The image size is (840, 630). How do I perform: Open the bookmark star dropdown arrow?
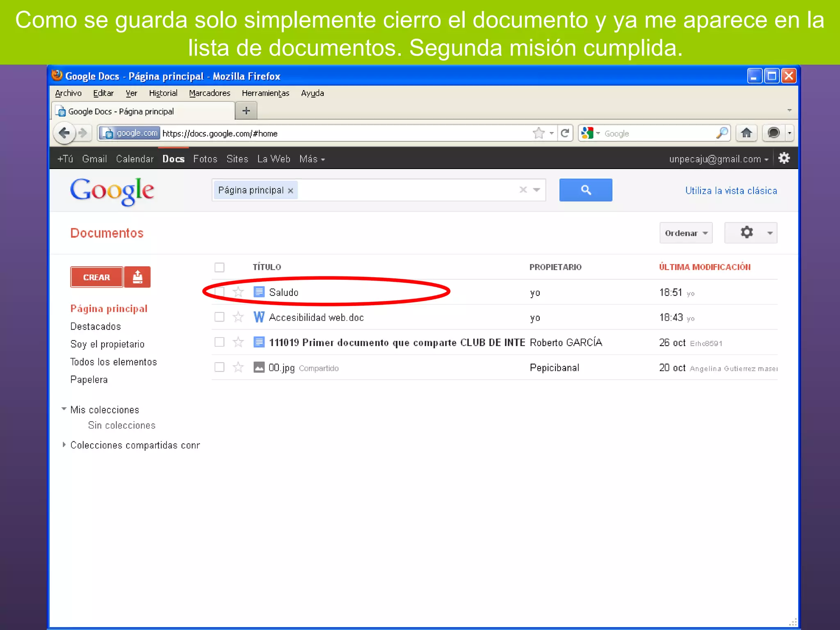(551, 133)
